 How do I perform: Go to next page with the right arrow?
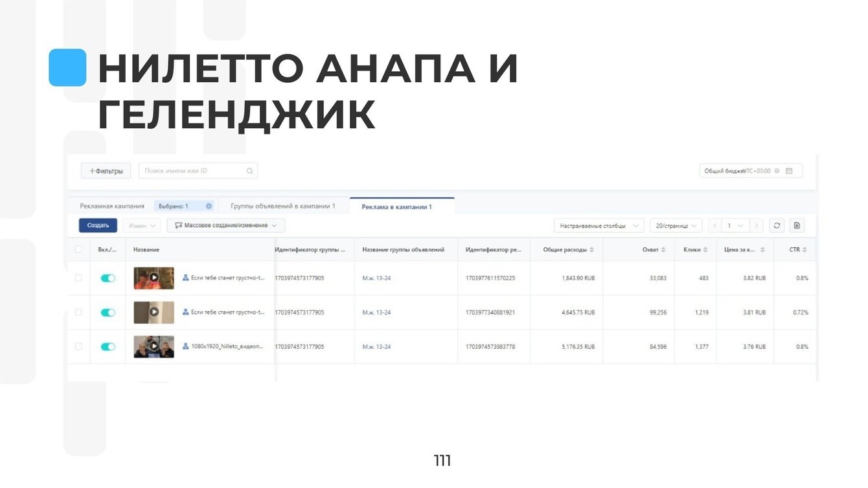click(x=757, y=226)
